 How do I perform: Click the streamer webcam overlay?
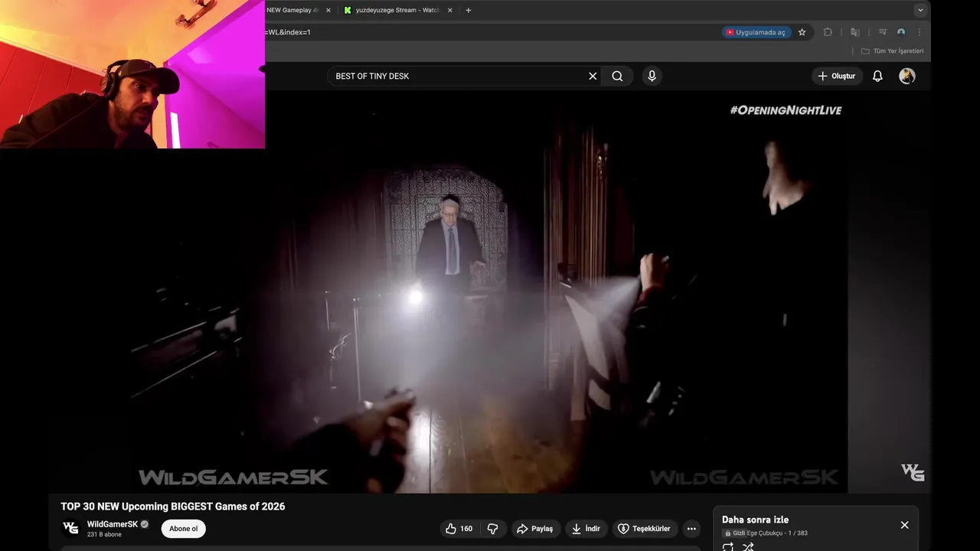[x=132, y=74]
